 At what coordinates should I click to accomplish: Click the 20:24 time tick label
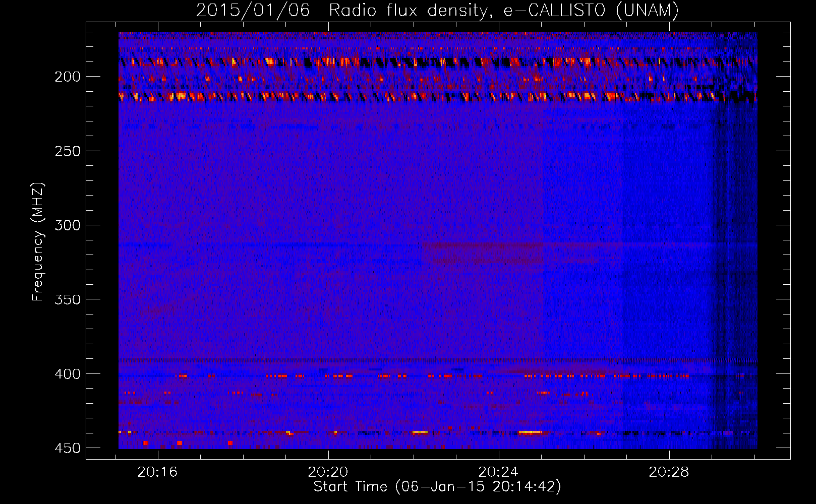point(499,472)
